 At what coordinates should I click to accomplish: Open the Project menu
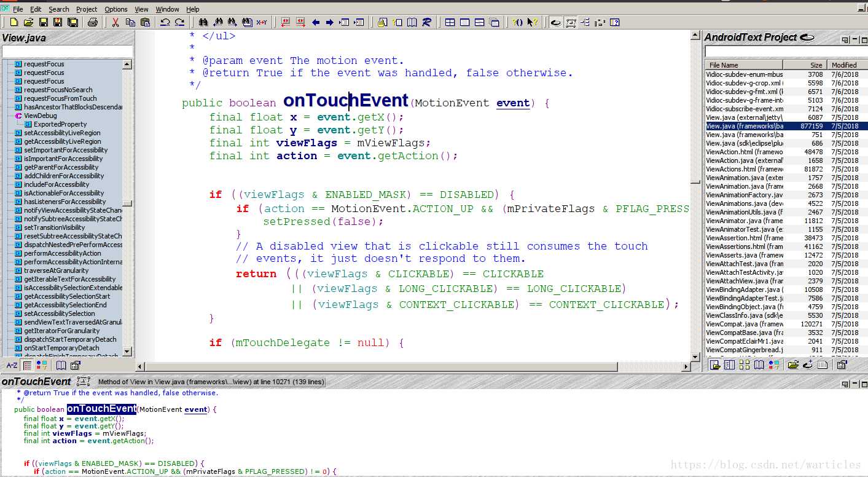pos(87,9)
